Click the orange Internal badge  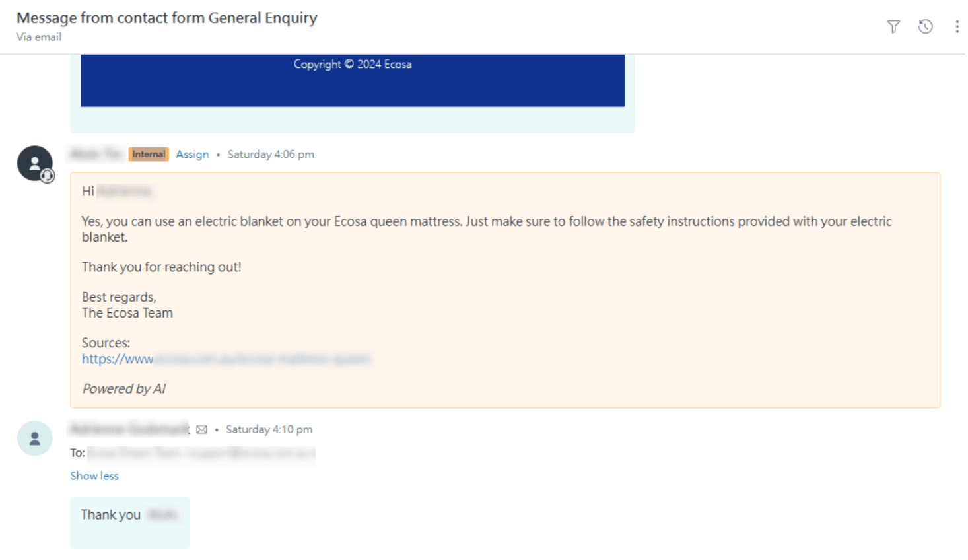tap(149, 155)
